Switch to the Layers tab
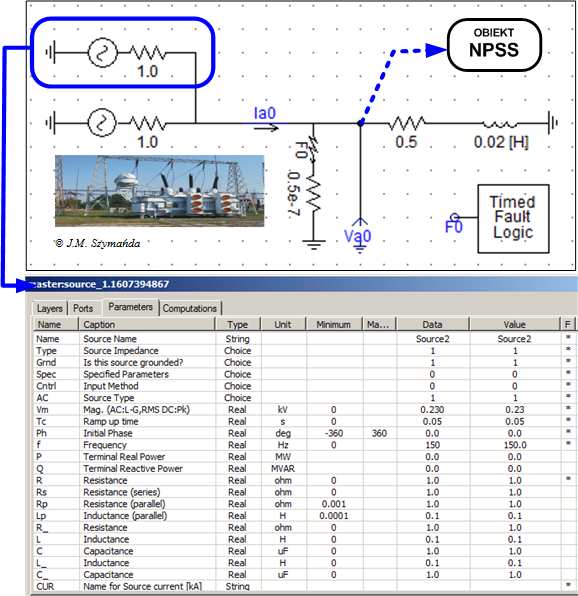This screenshot has width=578, height=596. [50, 308]
